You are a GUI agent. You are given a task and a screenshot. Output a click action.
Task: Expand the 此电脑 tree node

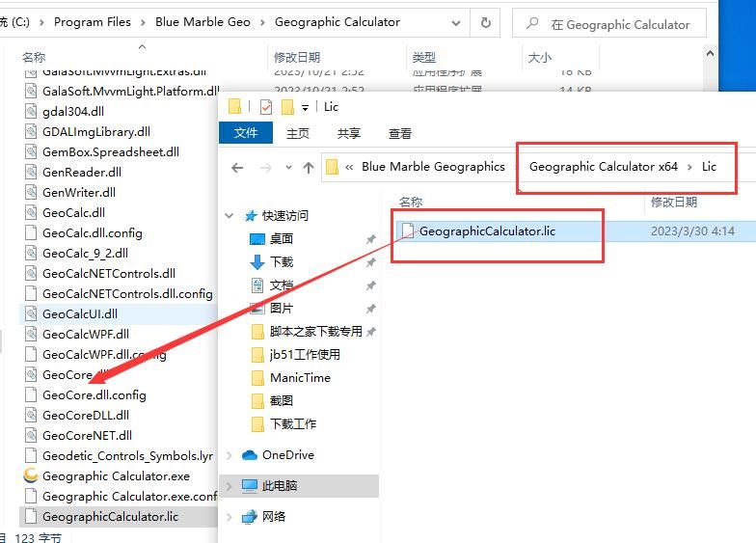tap(229, 486)
